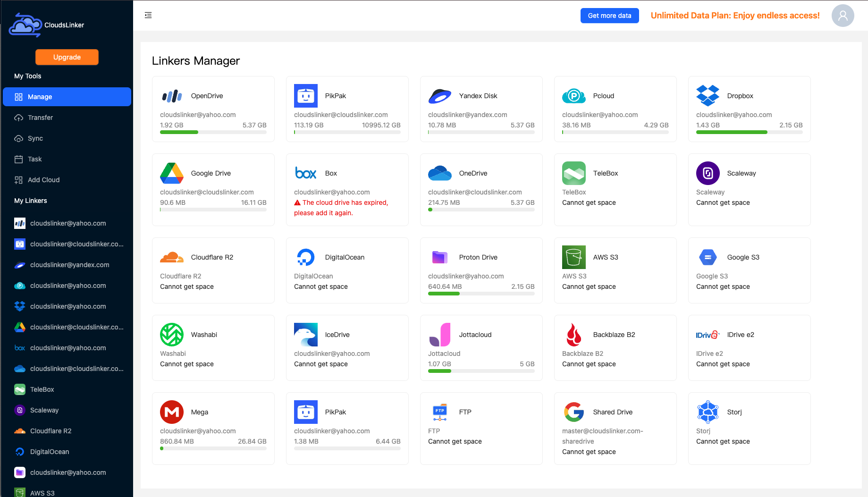Screen dimensions: 868x497
Task: Click the orange Upgrade button
Action: coord(67,57)
